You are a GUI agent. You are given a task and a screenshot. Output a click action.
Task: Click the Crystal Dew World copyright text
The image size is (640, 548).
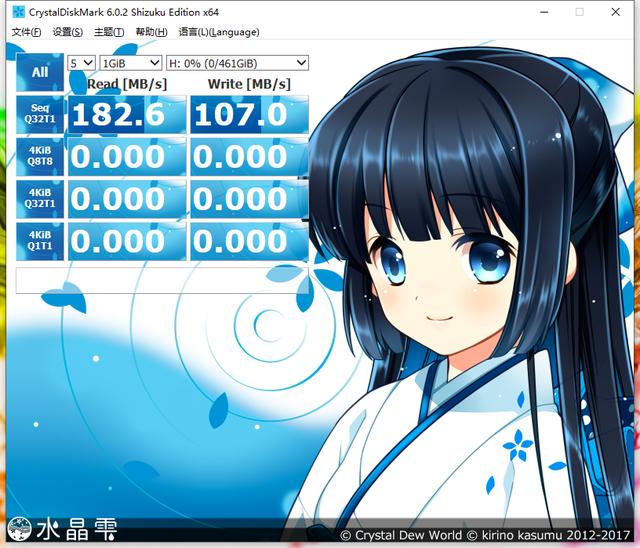point(485,535)
